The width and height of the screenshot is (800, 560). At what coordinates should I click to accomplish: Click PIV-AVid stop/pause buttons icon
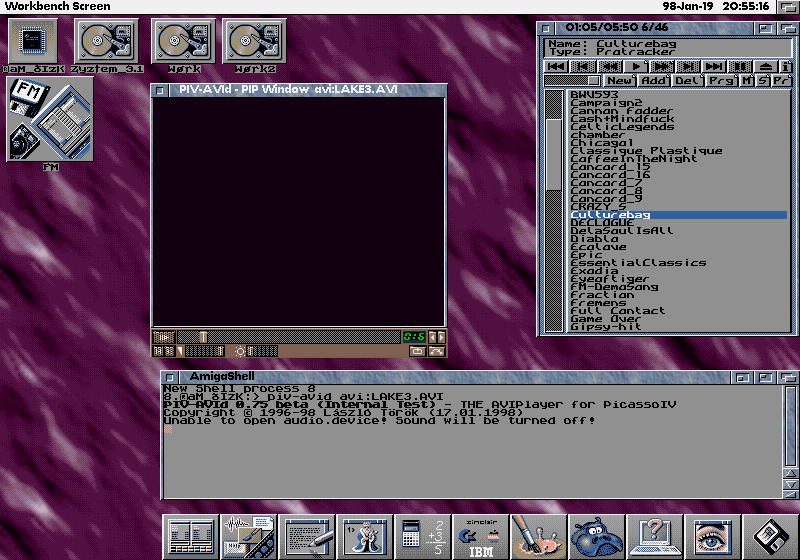[x=164, y=351]
